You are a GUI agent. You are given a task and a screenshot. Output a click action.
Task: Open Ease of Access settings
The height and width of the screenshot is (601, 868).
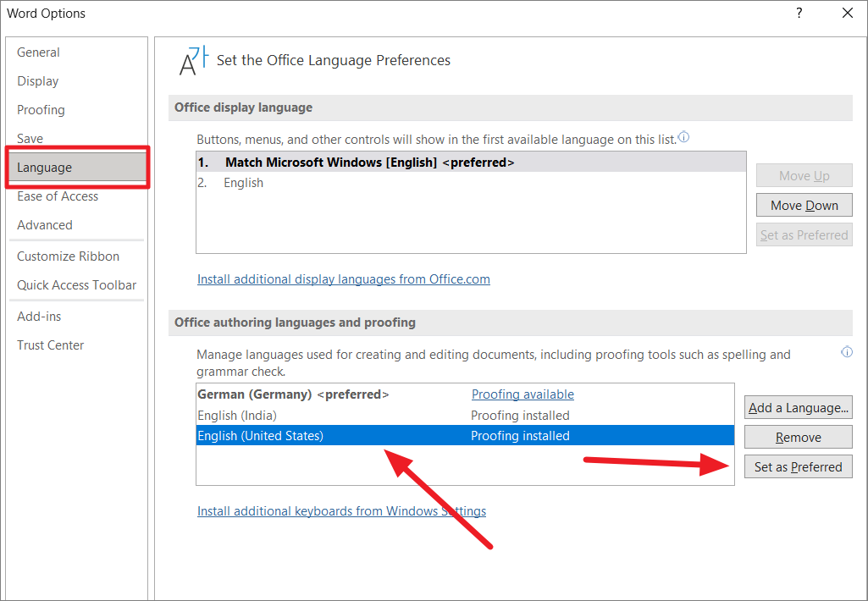click(x=57, y=196)
